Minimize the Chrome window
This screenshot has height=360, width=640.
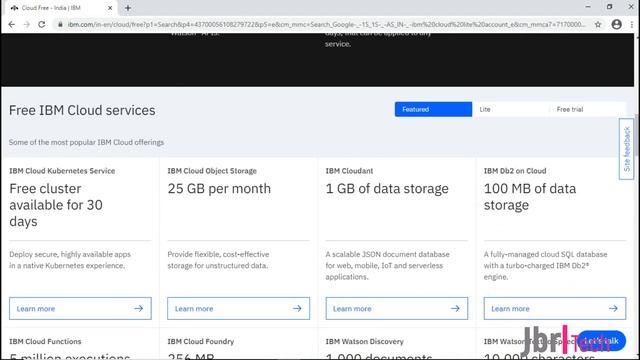[588, 7]
